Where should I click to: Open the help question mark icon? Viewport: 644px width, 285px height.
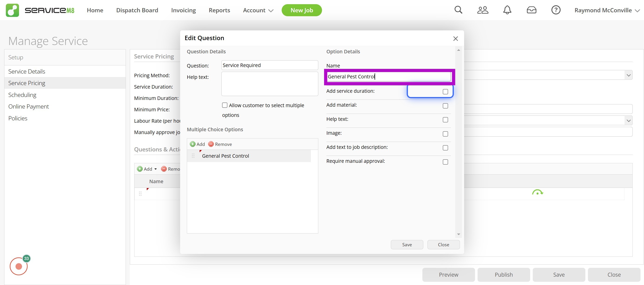556,10
